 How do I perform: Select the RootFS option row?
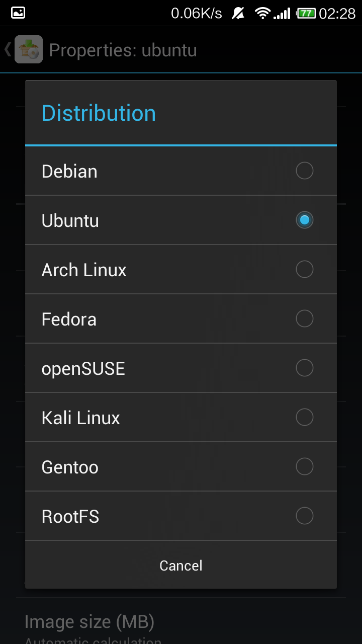181,516
